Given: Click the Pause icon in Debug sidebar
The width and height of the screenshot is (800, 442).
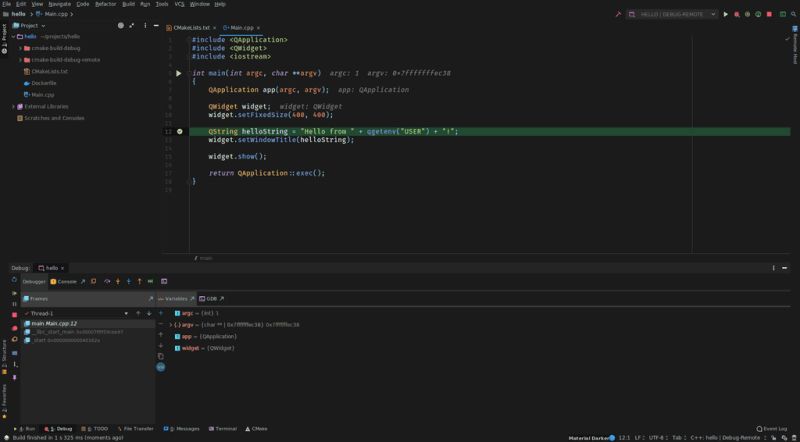Looking at the screenshot, I should pos(14,304).
